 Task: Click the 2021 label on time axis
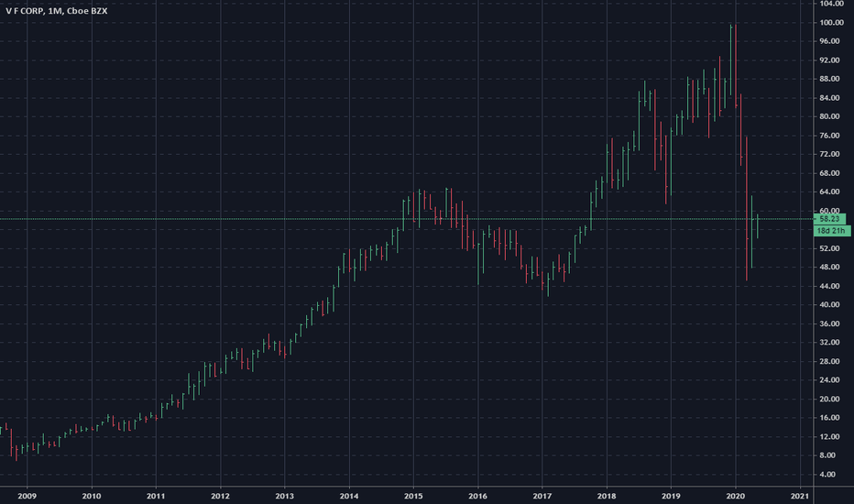(800, 496)
